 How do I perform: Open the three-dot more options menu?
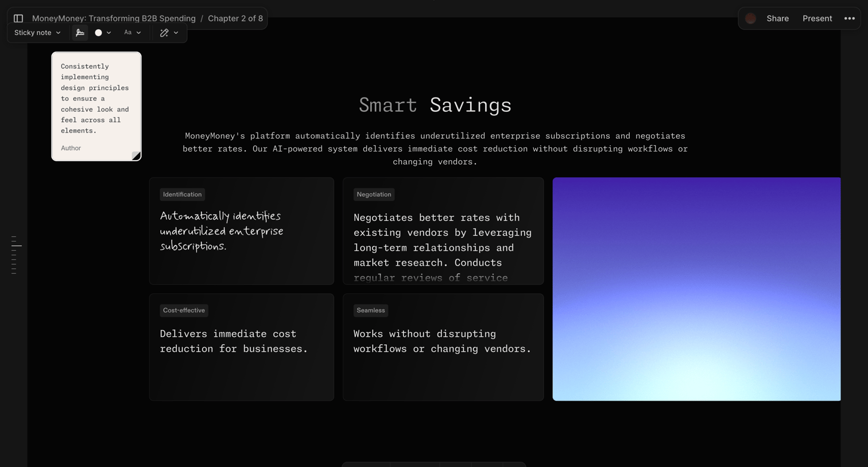click(x=850, y=18)
